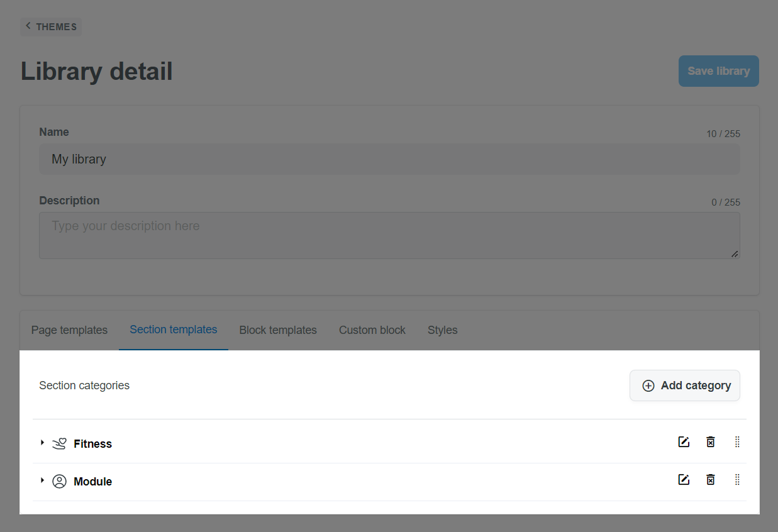Focus the Name input field
This screenshot has width=778, height=532.
(389, 159)
